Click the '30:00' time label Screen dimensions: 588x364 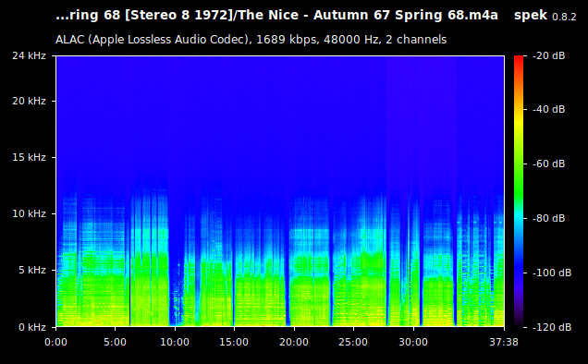coord(413,342)
